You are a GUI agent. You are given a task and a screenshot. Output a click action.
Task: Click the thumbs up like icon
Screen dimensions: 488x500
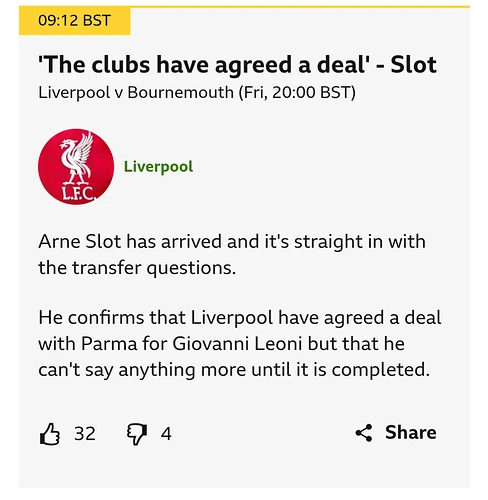(50, 434)
